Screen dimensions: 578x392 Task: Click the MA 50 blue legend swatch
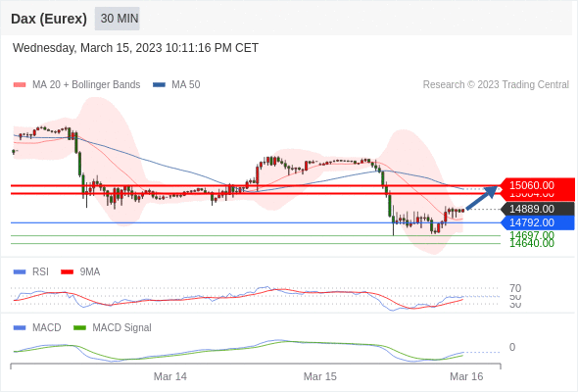coord(159,85)
